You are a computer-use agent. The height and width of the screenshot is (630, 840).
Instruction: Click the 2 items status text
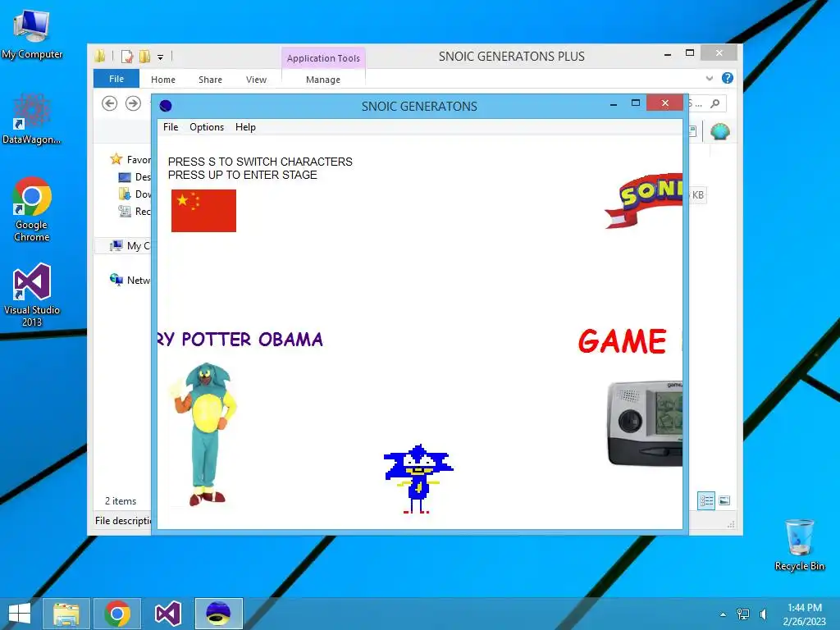pos(121,501)
